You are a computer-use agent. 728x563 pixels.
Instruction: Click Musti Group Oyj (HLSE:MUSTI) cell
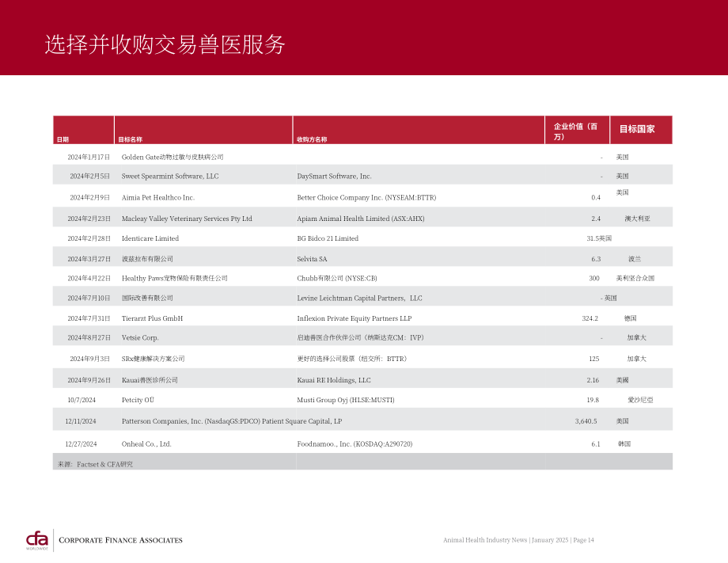(346, 400)
